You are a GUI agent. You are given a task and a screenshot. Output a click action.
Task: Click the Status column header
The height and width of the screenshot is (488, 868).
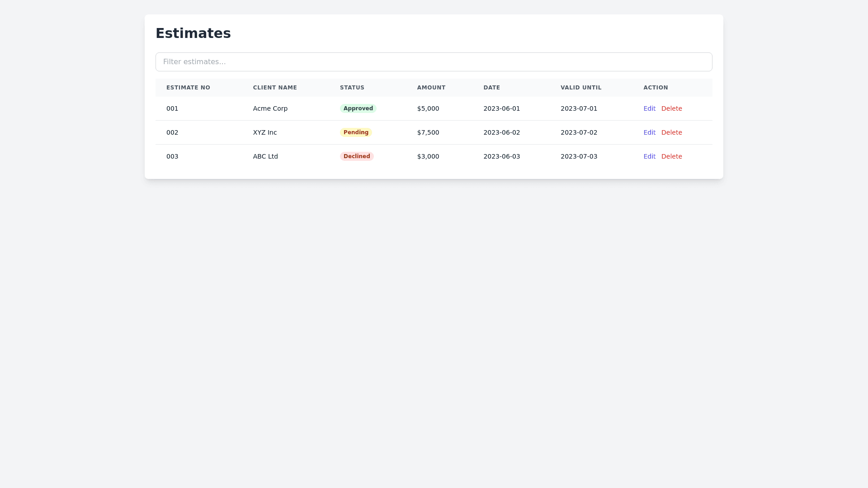(x=352, y=88)
